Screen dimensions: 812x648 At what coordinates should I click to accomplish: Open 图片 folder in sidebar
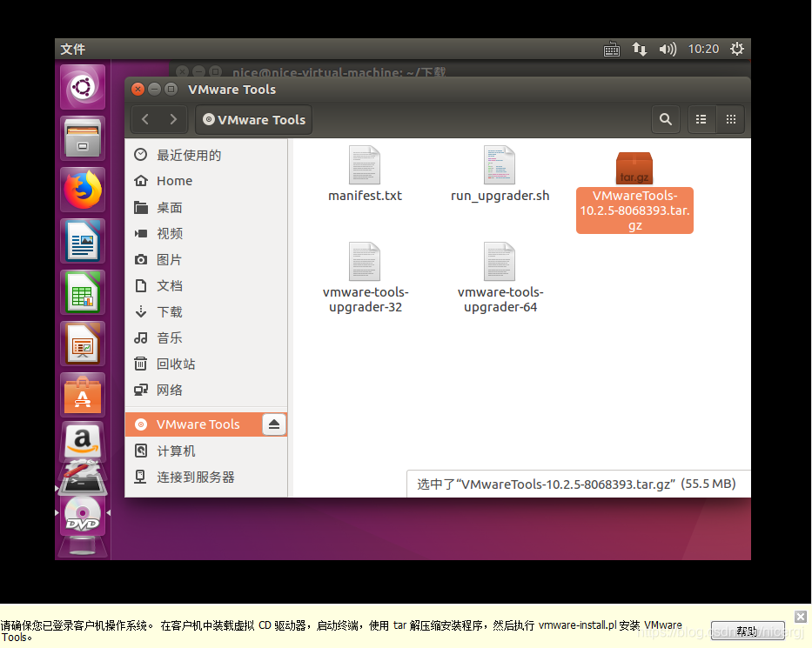tap(206, 259)
